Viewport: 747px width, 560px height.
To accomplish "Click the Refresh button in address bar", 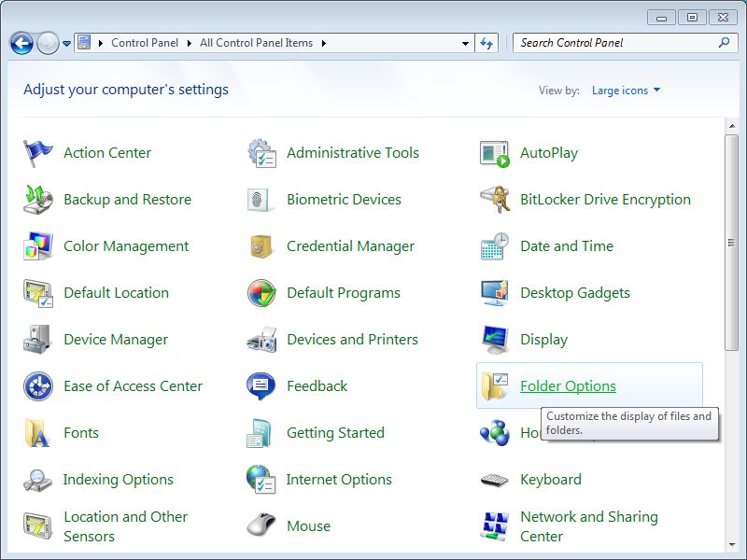I will 486,43.
